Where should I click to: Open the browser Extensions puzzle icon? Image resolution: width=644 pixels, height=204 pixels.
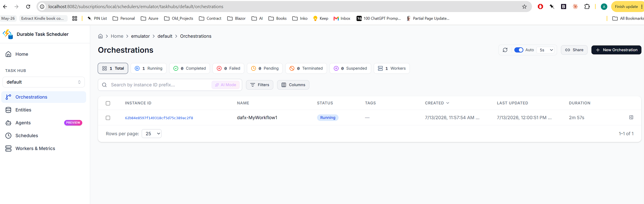pyautogui.click(x=587, y=7)
